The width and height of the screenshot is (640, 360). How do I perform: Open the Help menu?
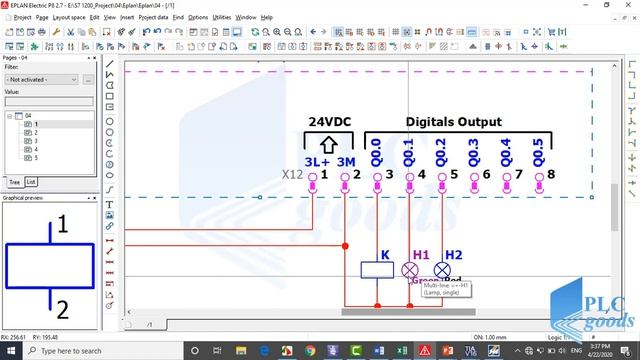coord(267,18)
